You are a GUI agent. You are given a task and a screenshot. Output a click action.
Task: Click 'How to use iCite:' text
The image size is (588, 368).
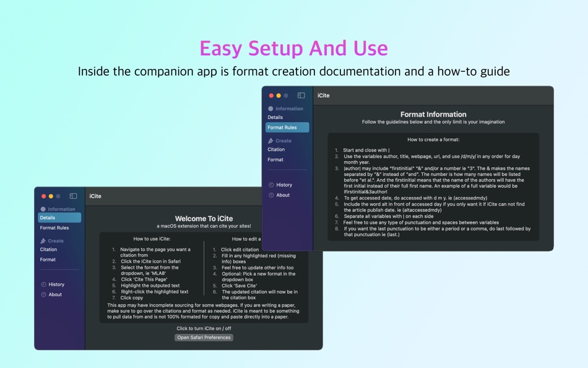pos(152,239)
